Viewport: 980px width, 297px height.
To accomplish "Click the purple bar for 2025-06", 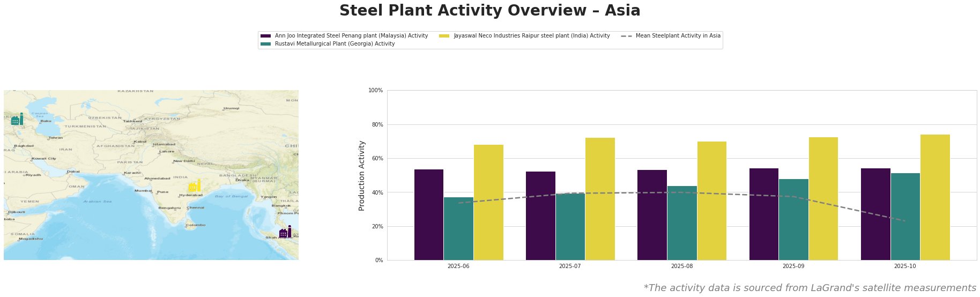I will tap(429, 214).
